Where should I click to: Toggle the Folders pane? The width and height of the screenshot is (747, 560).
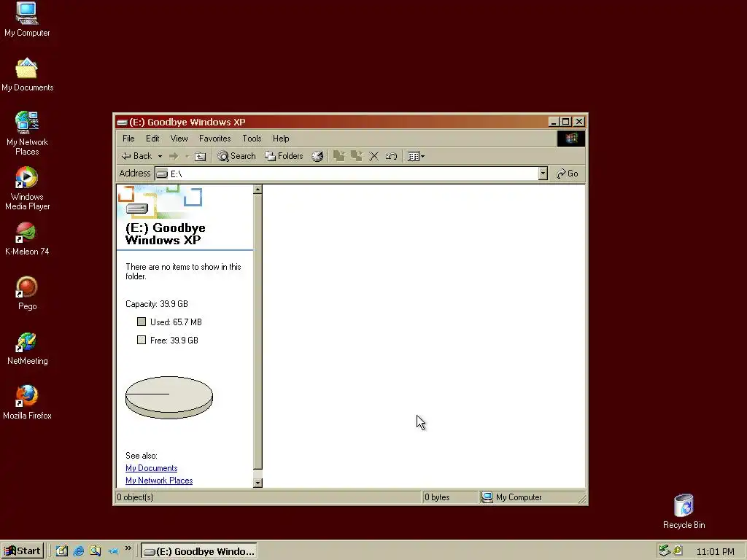pyautogui.click(x=284, y=156)
